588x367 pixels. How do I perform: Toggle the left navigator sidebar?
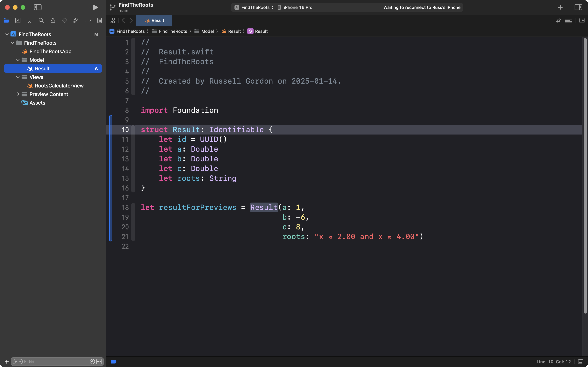tap(38, 7)
